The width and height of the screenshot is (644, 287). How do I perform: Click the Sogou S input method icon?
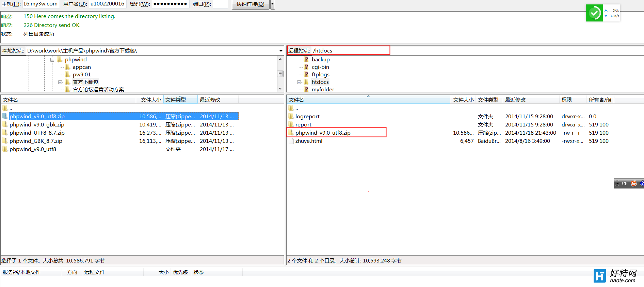[x=634, y=184]
